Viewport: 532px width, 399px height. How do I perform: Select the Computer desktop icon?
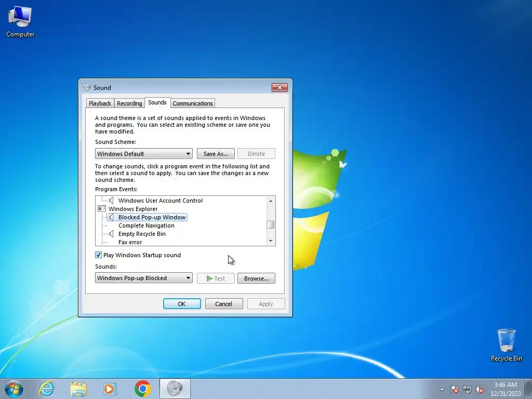click(x=20, y=21)
